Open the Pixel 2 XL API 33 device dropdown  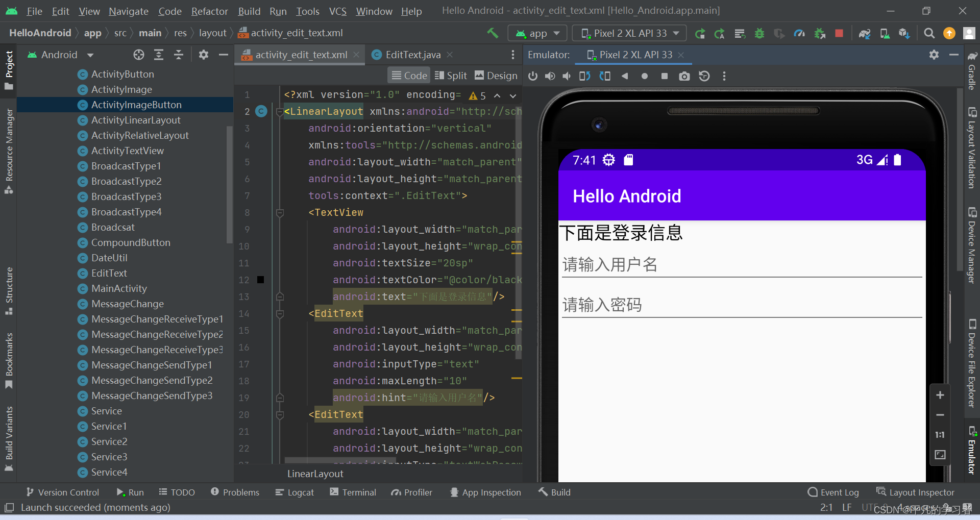pos(629,33)
